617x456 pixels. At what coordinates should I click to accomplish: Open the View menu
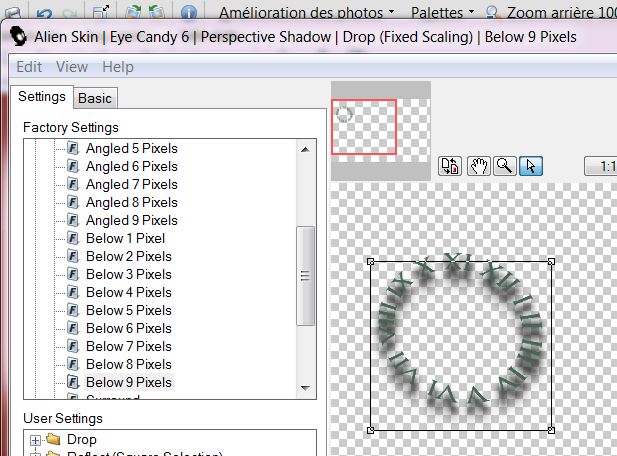[72, 67]
